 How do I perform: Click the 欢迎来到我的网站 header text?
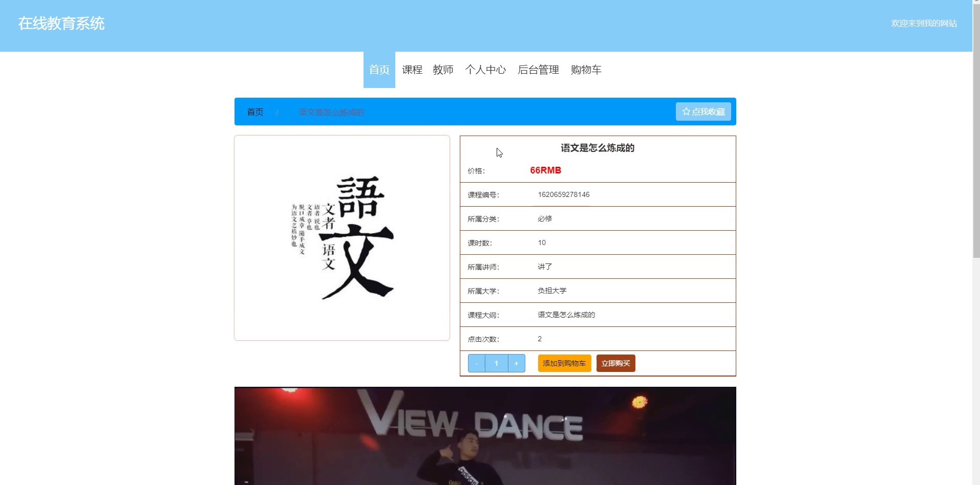tap(924, 24)
